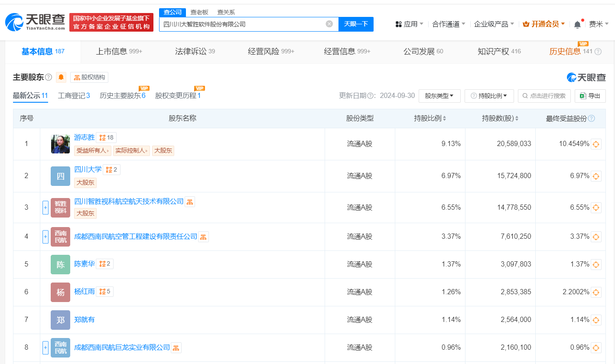Click the orange shareholder alert bell icon
This screenshot has height=364, width=615.
(x=61, y=77)
